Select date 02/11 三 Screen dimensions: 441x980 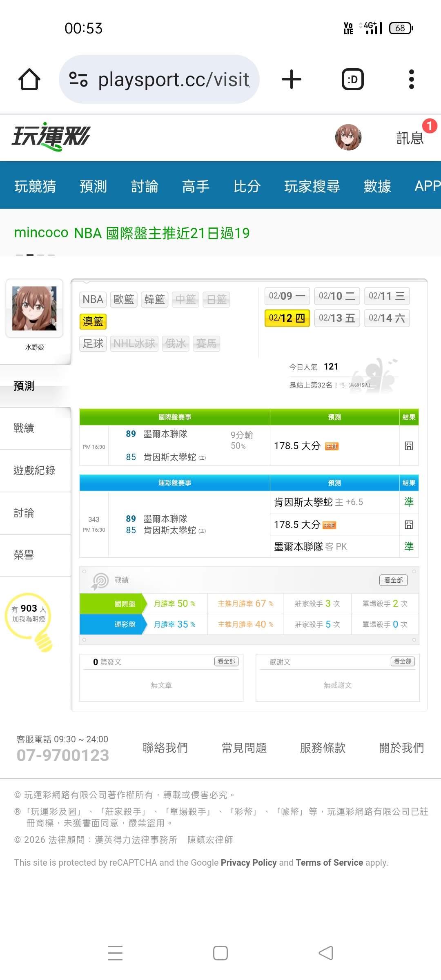coord(387,296)
